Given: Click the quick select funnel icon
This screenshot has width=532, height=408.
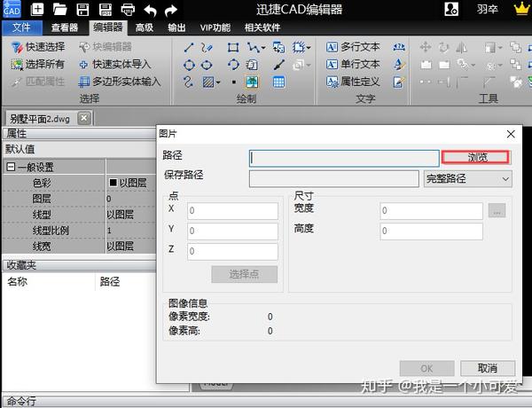Looking at the screenshot, I should click(x=16, y=47).
